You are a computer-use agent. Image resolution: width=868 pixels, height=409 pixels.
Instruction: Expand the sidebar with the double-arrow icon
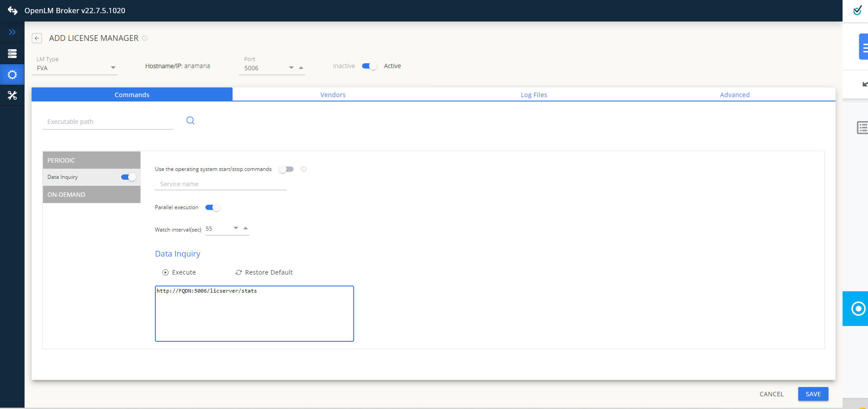pyautogui.click(x=12, y=32)
